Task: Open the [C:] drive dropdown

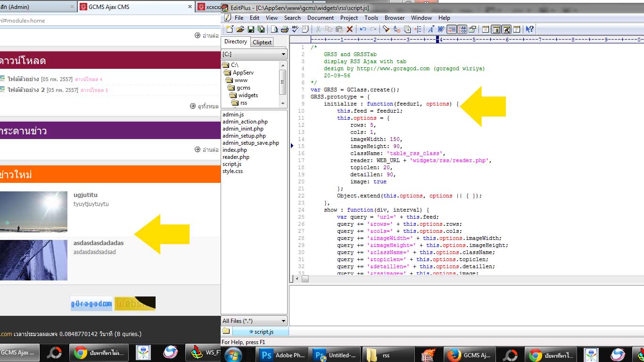Action: coord(254,54)
